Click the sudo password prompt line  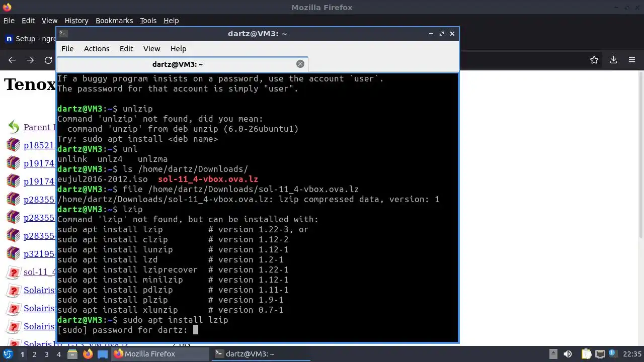pyautogui.click(x=128, y=330)
